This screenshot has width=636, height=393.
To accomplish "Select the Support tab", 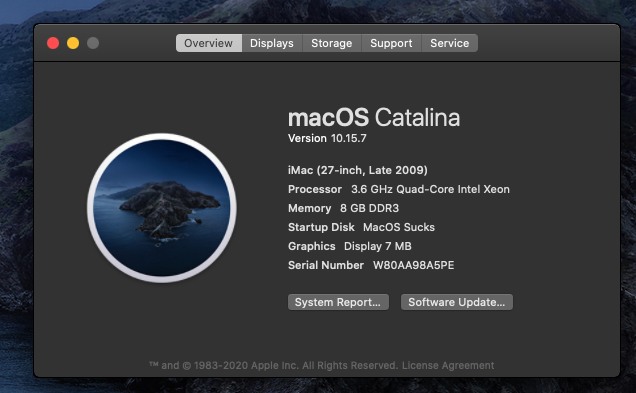I will (x=391, y=43).
